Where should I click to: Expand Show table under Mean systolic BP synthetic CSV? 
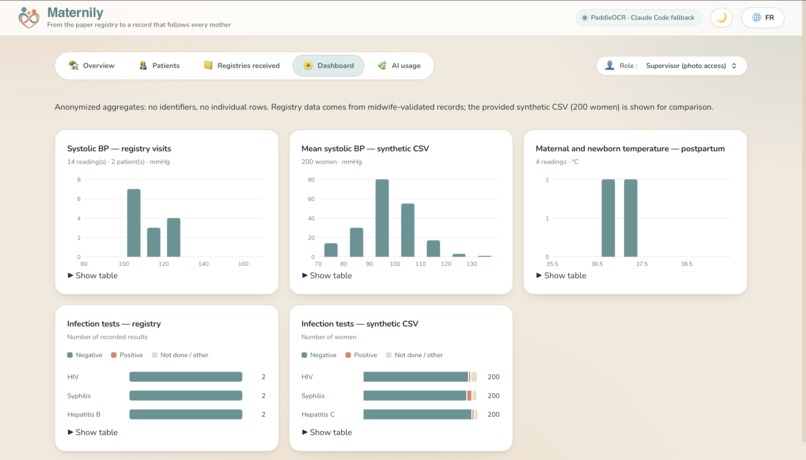coord(327,275)
